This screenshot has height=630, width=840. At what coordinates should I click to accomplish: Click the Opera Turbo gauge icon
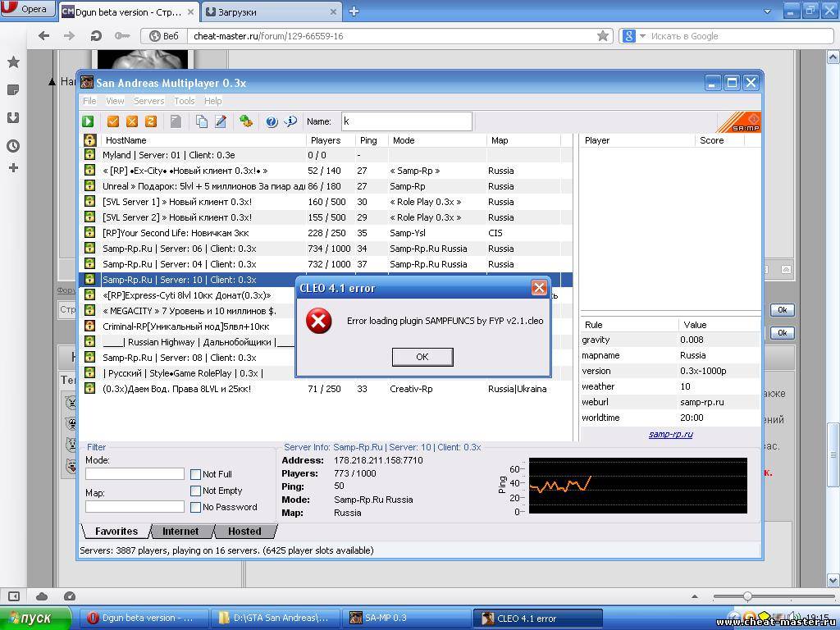click(x=70, y=596)
